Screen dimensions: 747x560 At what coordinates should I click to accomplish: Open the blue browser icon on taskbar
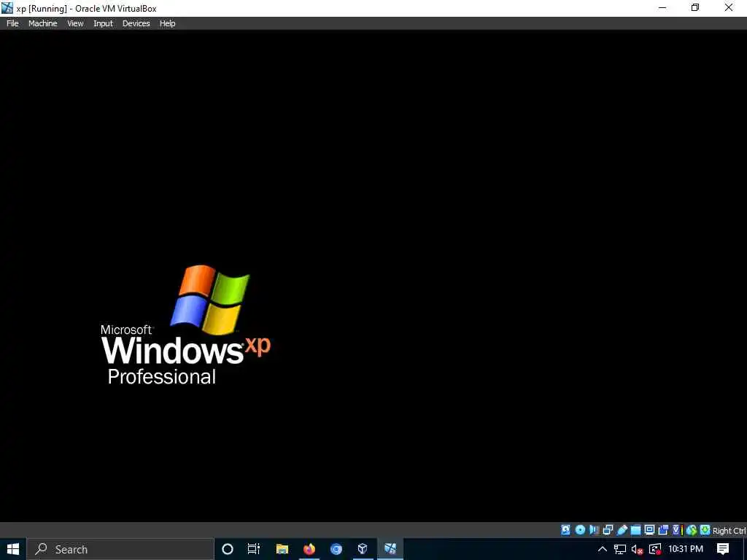336,549
